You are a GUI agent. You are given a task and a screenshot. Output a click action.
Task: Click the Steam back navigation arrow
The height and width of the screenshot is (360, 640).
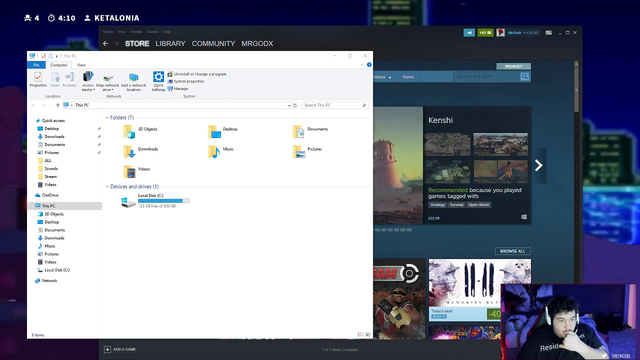point(106,44)
